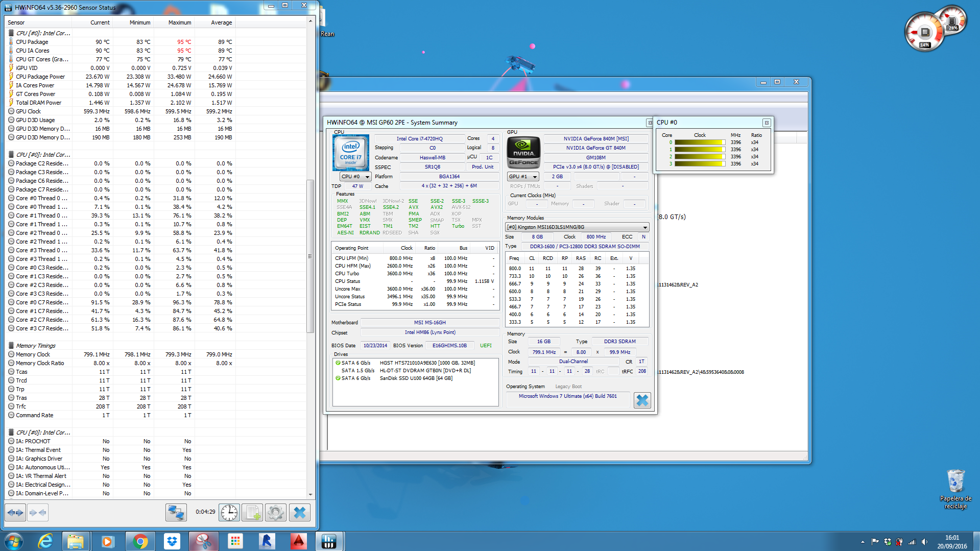The width and height of the screenshot is (980, 551).
Task: Open sensor settings gear icon
Action: 276,512
